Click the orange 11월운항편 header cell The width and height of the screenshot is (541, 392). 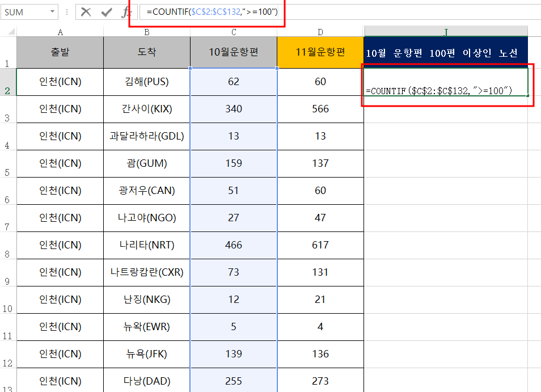click(320, 52)
